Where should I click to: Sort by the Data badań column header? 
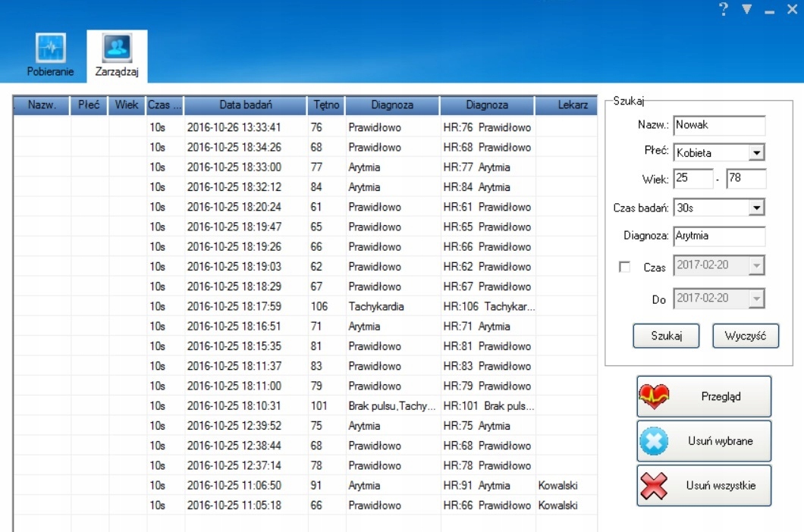click(x=246, y=105)
